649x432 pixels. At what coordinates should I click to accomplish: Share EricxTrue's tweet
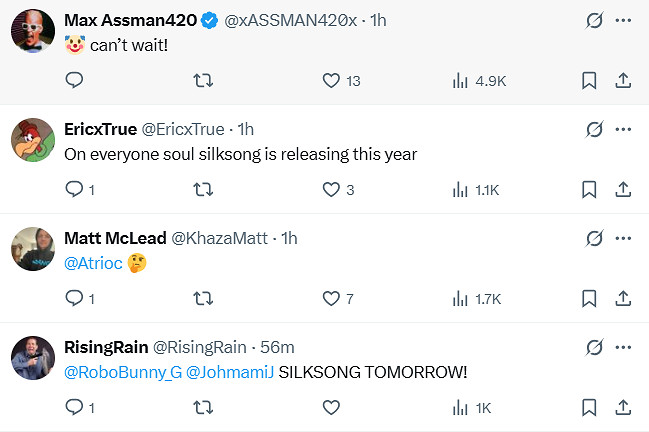pyautogui.click(x=622, y=189)
